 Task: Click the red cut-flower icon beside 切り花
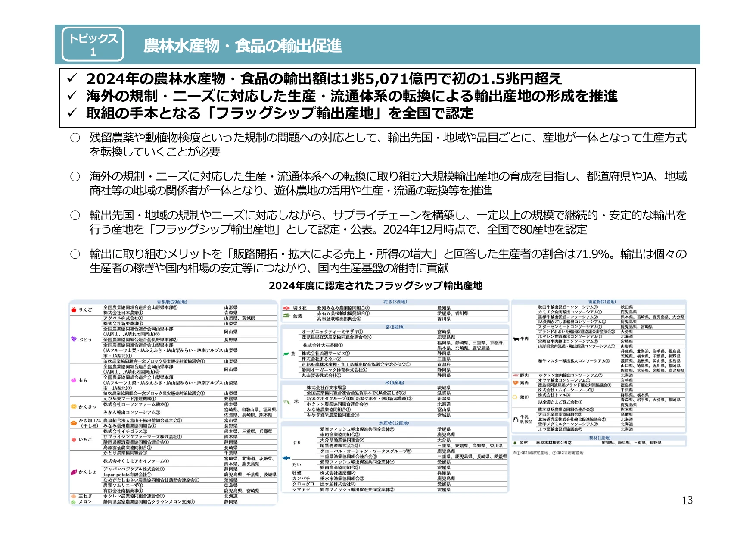[286, 308]
